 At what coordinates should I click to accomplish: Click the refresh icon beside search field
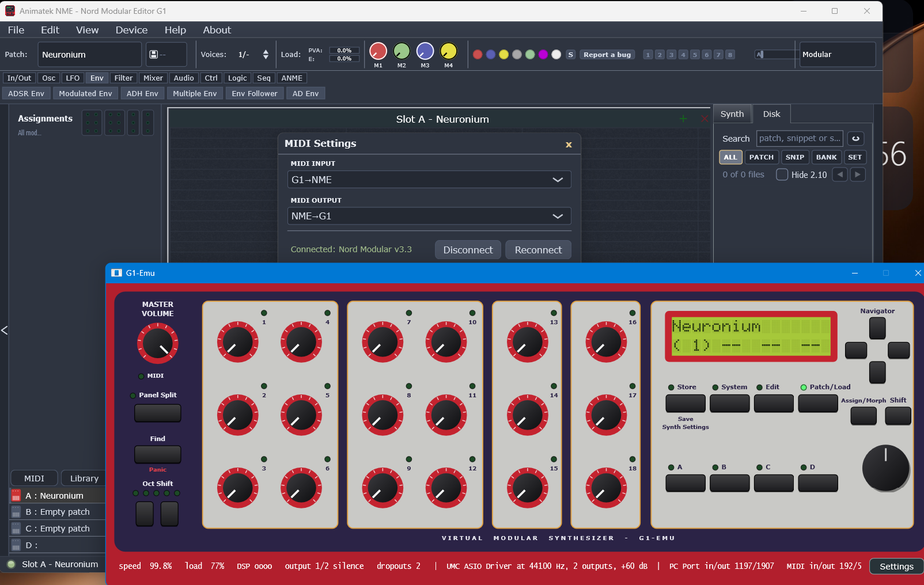tap(855, 138)
